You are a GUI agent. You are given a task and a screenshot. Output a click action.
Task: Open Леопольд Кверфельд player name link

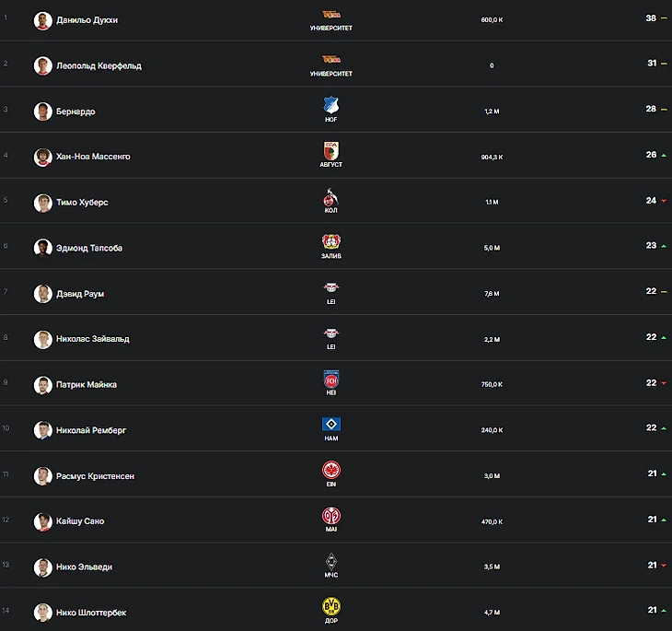[x=99, y=65]
